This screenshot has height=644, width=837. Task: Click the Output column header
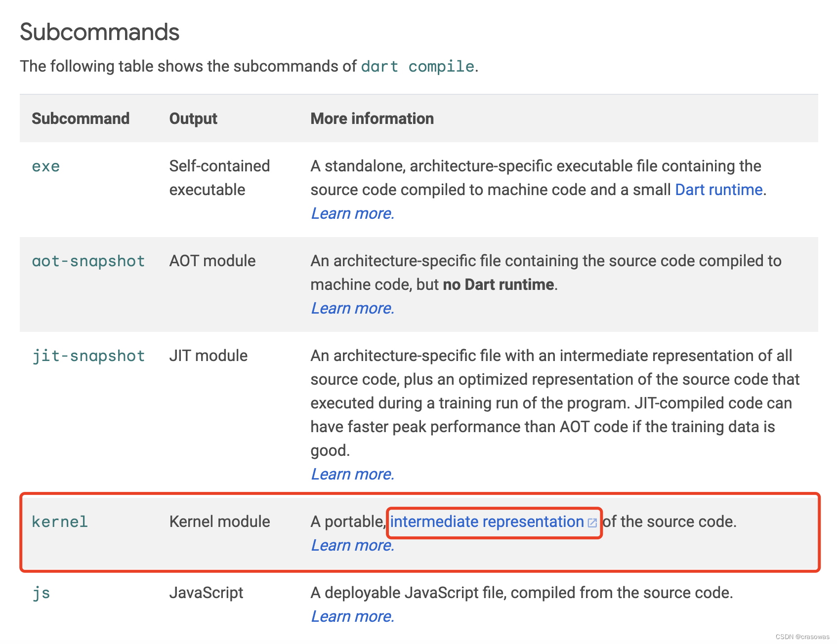pyautogui.click(x=193, y=119)
